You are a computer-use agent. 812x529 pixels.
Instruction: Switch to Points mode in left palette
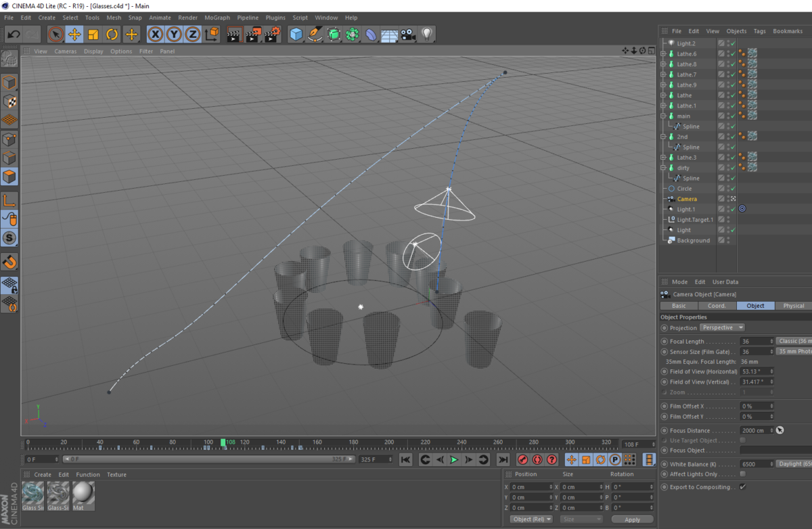click(x=9, y=139)
